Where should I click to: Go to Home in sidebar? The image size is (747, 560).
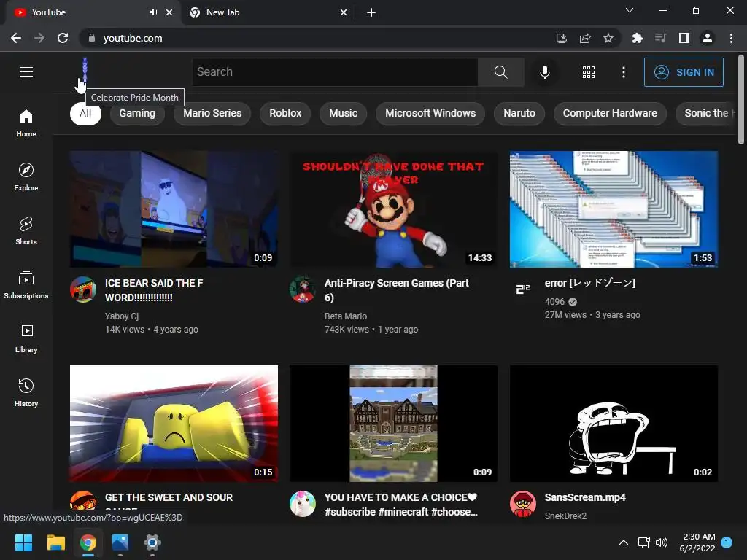26,123
